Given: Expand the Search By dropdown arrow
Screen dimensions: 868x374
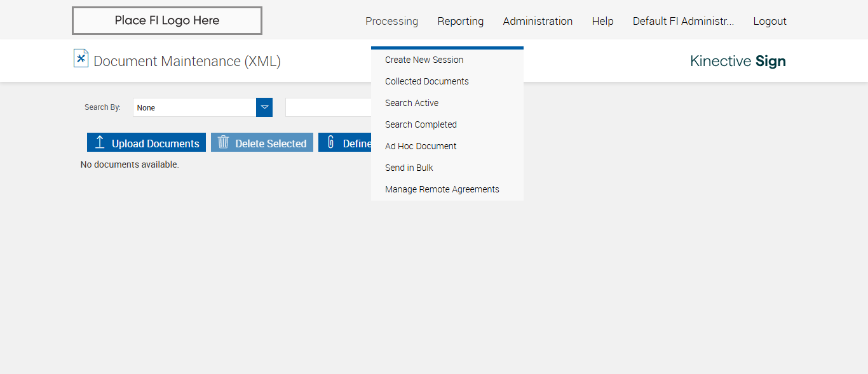Looking at the screenshot, I should pos(264,107).
